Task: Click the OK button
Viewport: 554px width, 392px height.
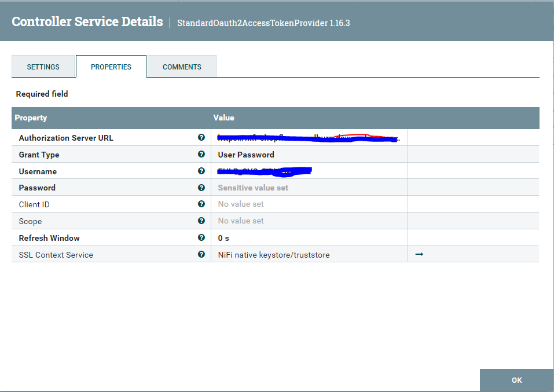Action: tap(516, 380)
